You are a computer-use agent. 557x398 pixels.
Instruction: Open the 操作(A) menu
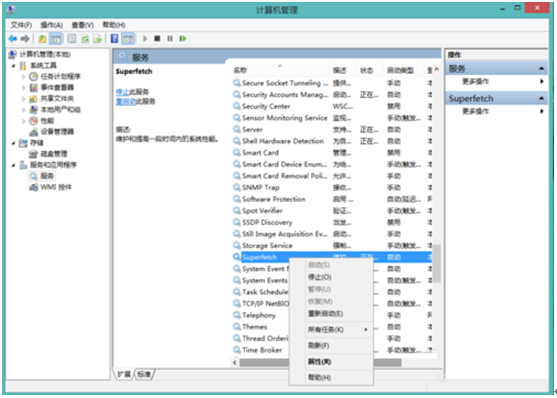52,25
